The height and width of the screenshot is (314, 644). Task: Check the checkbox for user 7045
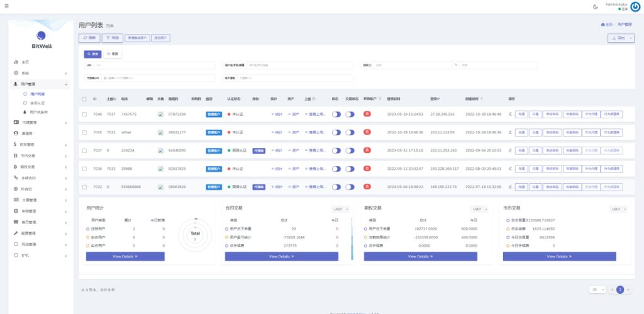pos(84,132)
